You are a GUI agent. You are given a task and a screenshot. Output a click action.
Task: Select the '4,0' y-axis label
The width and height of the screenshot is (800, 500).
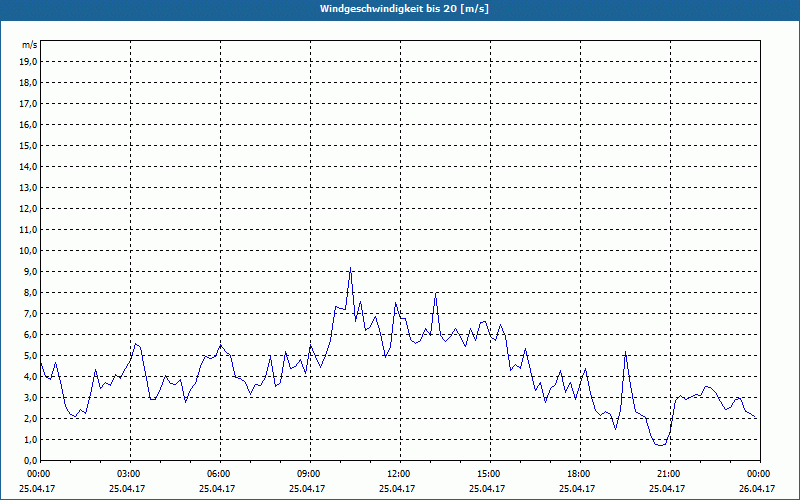coord(31,377)
